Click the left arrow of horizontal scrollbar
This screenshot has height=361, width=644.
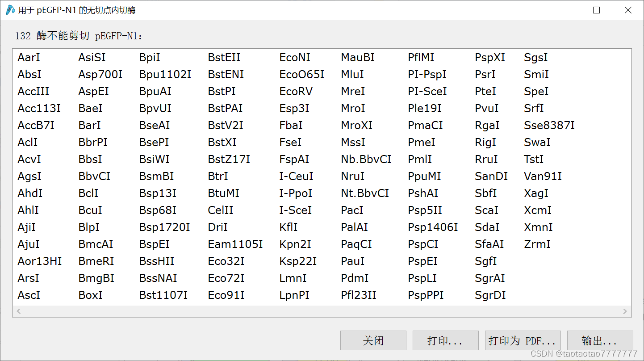(19, 311)
